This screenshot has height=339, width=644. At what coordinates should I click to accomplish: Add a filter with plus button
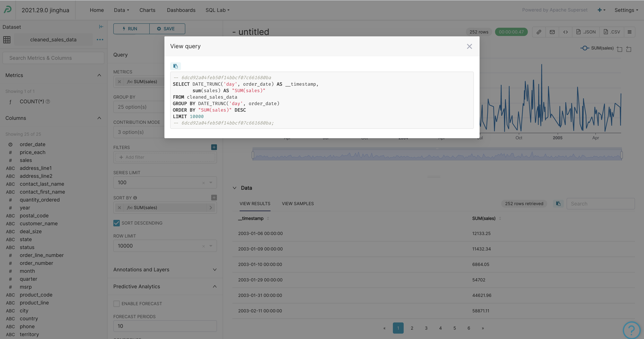pyautogui.click(x=214, y=147)
